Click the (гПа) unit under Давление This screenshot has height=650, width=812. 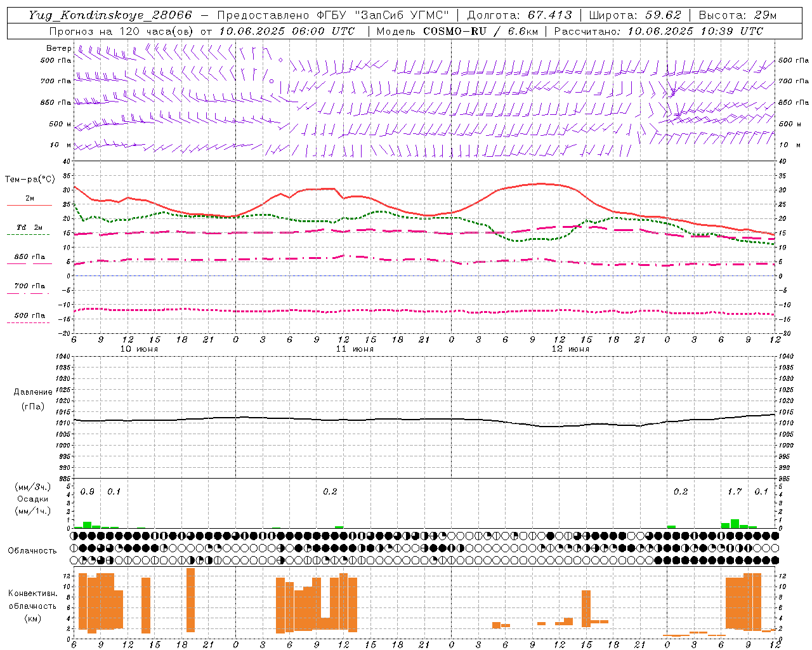coord(32,406)
